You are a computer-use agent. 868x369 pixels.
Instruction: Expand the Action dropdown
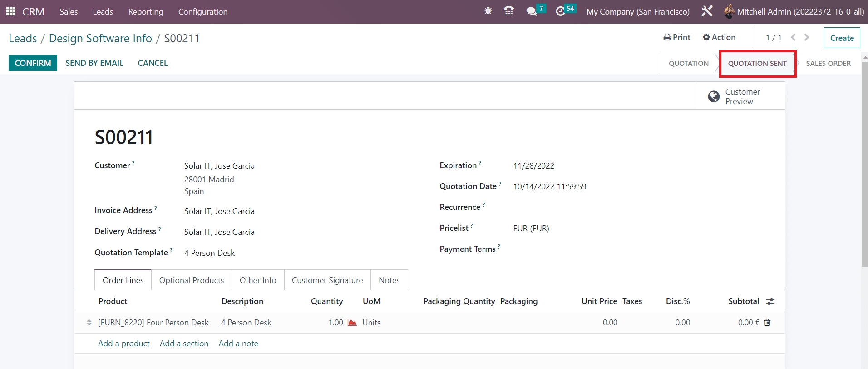pos(719,37)
